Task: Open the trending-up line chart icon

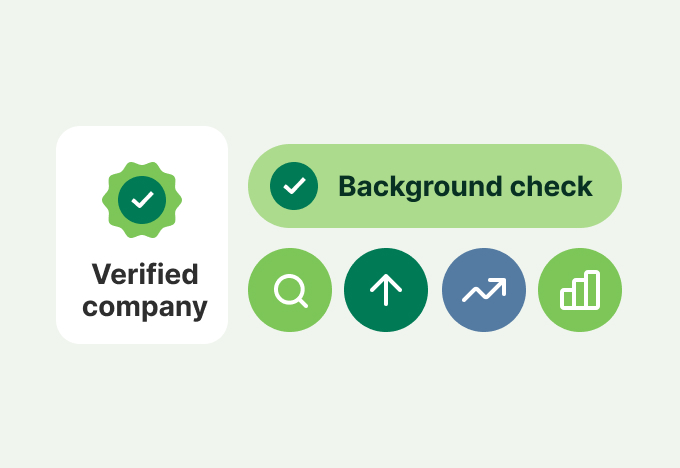Action: point(484,290)
